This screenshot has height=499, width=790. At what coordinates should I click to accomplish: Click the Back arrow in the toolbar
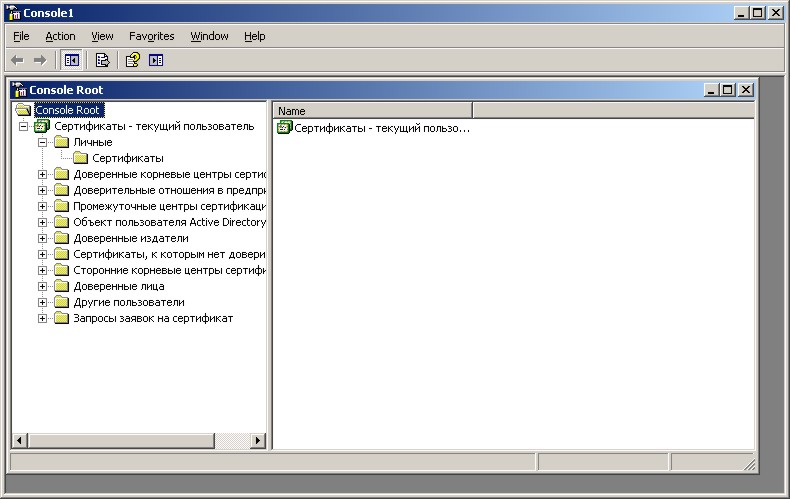click(x=17, y=60)
